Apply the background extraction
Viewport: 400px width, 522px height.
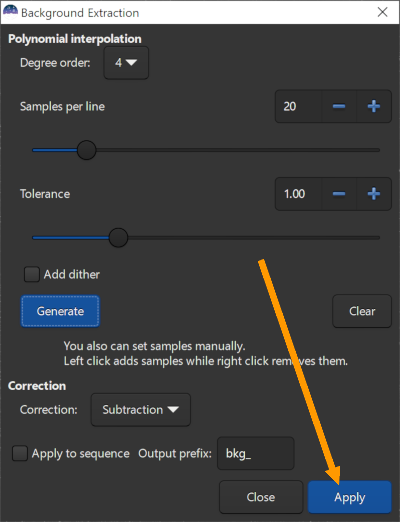point(350,497)
